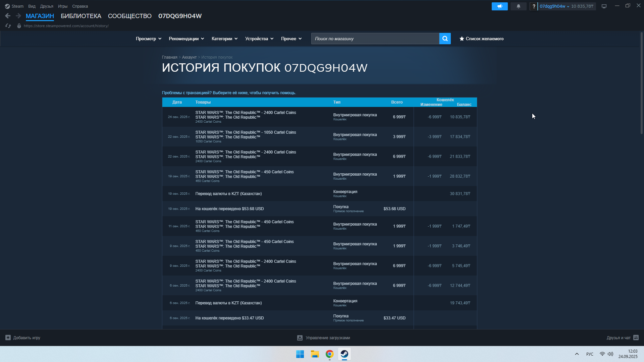Image resolution: width=644 pixels, height=362 pixels.
Task: Open friends and chat icon
Action: point(636,338)
